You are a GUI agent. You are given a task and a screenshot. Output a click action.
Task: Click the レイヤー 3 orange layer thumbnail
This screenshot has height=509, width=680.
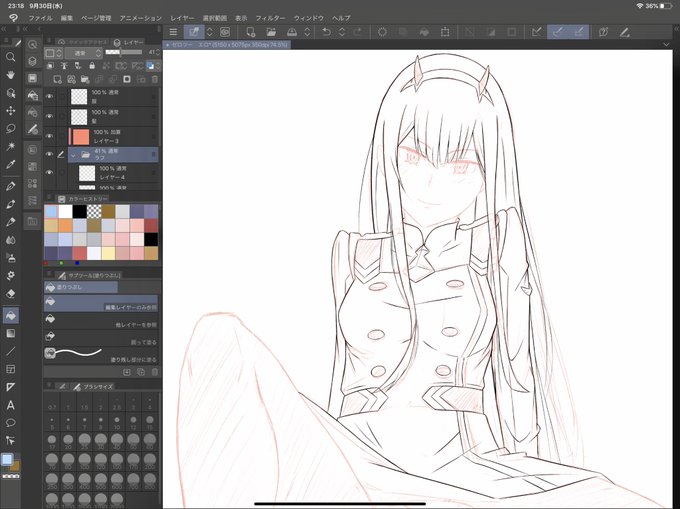tap(81, 137)
